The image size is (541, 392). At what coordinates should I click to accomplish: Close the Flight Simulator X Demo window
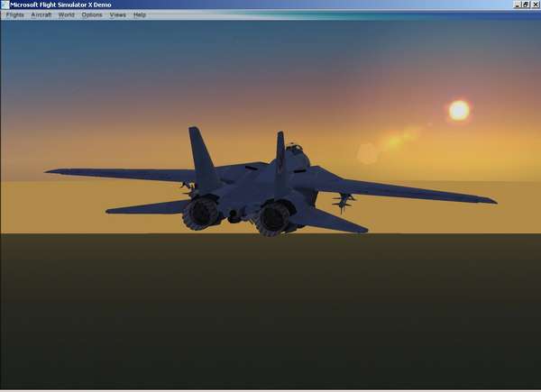coord(535,5)
